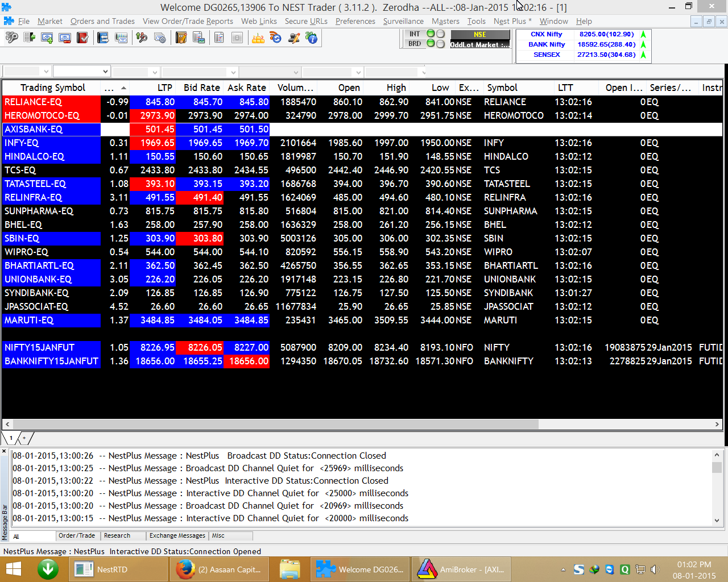This screenshot has height=582, width=728.
Task: Open the Surveillance menu
Action: click(403, 21)
